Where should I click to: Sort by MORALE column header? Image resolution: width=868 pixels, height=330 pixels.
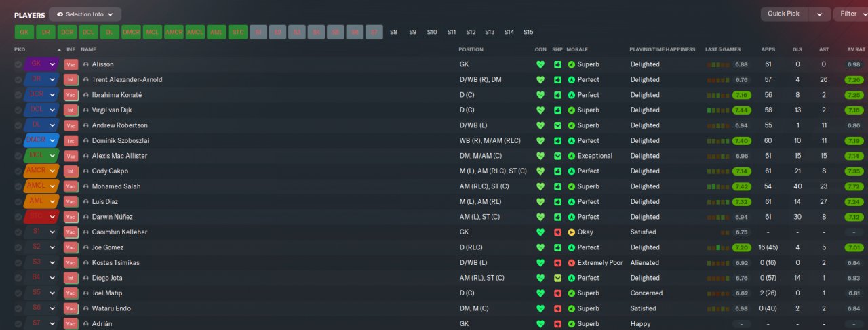click(577, 49)
